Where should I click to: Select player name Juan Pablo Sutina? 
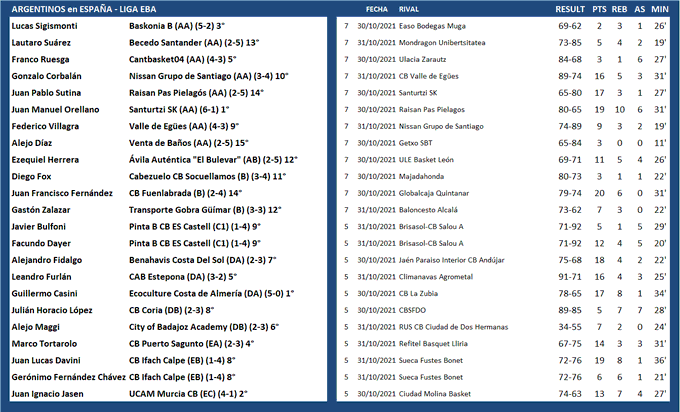click(x=46, y=93)
